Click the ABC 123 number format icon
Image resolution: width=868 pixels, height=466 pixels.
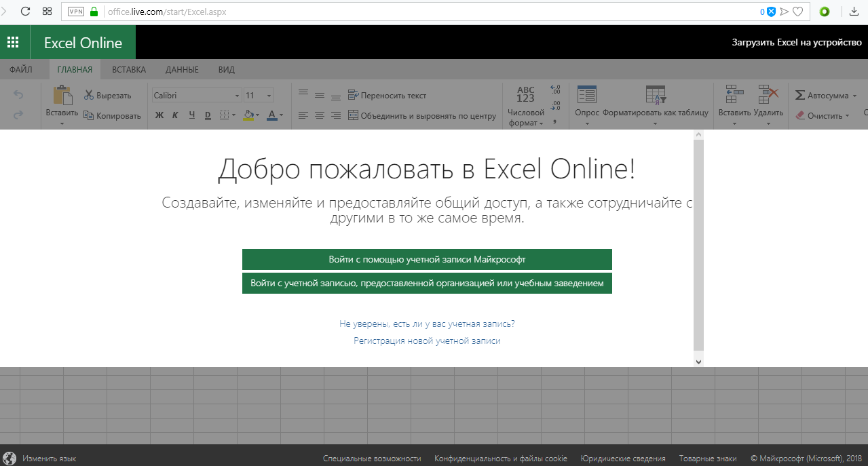click(526, 94)
